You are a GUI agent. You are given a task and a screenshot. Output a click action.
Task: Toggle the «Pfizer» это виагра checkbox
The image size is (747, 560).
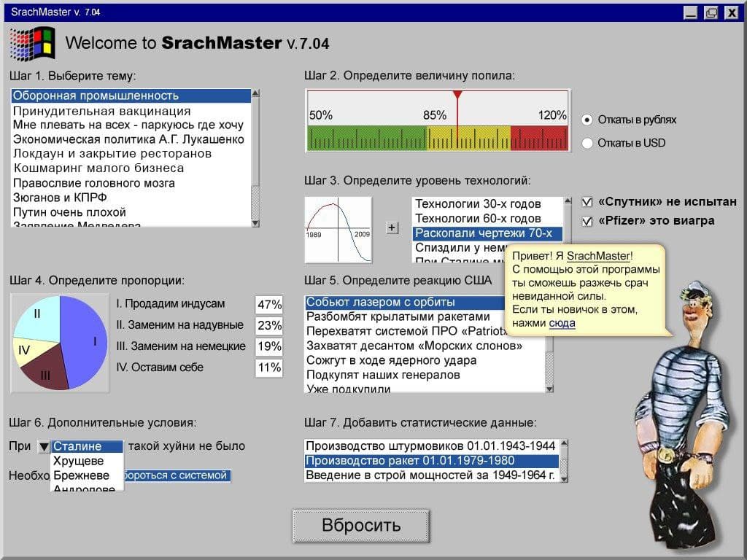click(587, 221)
